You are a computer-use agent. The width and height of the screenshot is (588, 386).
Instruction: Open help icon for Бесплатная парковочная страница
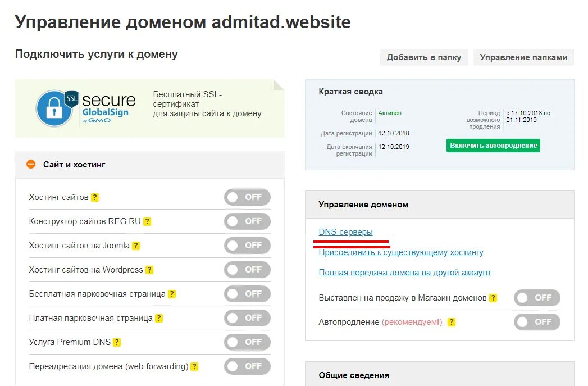(x=172, y=294)
